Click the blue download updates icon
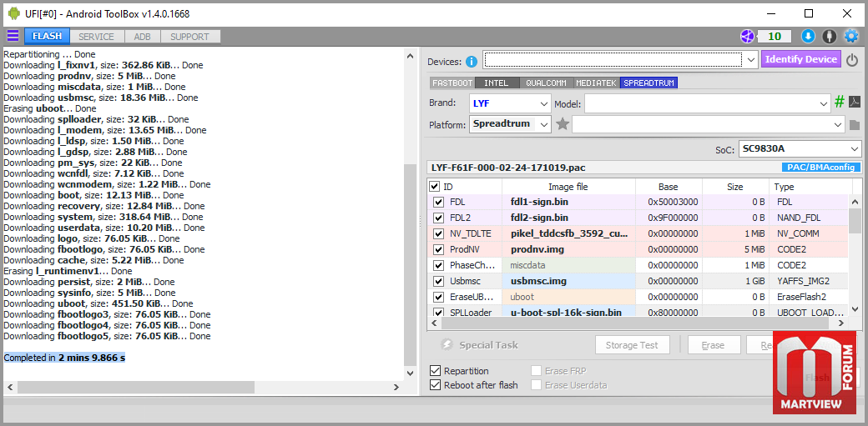 click(808, 37)
